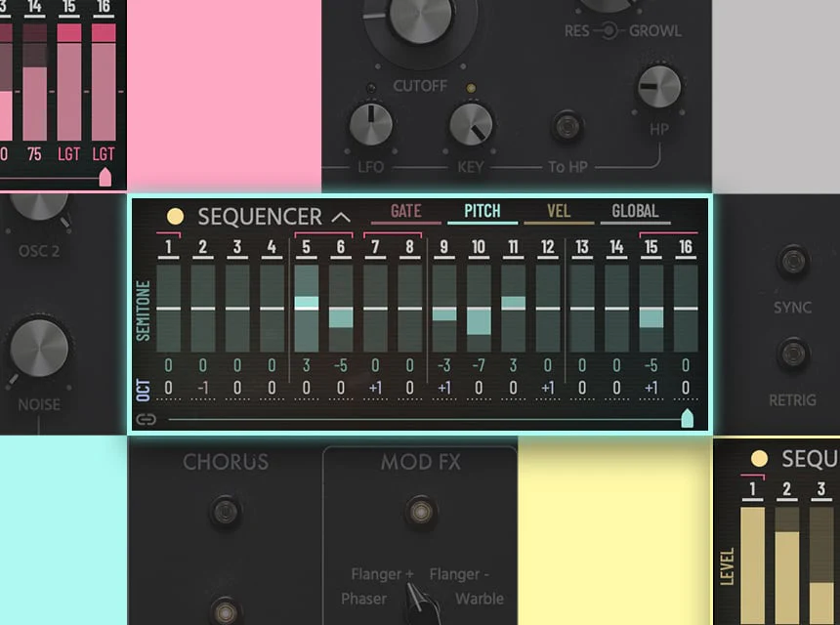Open step 7 octave value +1
840x625 pixels.
point(375,388)
